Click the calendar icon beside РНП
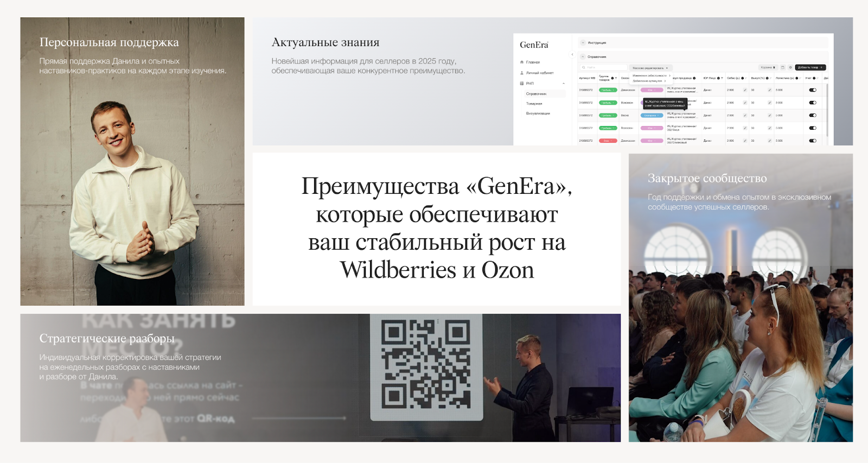The width and height of the screenshot is (868, 463). [x=522, y=83]
